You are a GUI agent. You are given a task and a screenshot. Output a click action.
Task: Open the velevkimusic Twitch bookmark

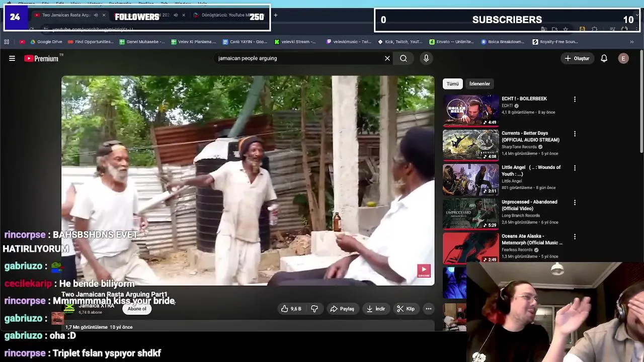(349, 42)
